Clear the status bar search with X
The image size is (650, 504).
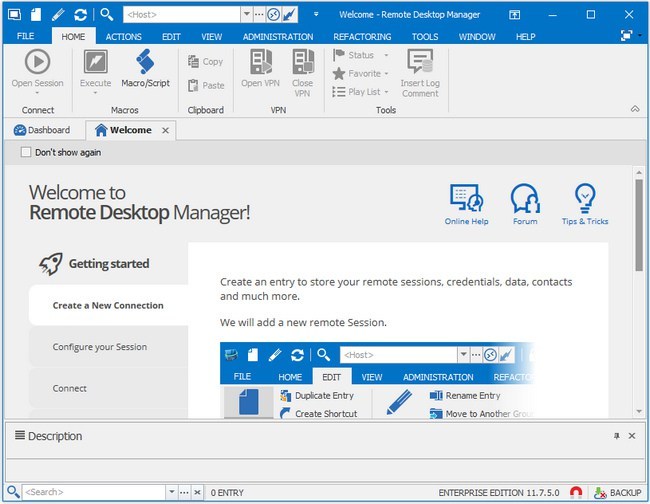point(197,492)
